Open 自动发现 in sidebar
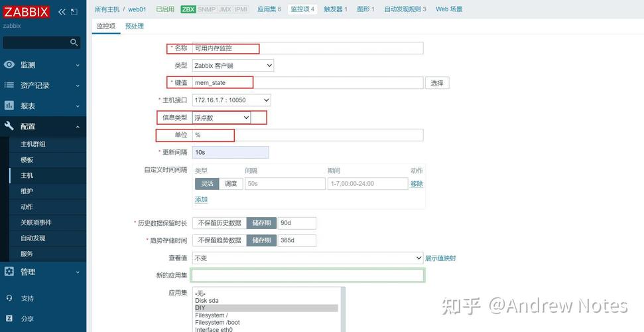This screenshot has height=332, width=644. [x=33, y=238]
